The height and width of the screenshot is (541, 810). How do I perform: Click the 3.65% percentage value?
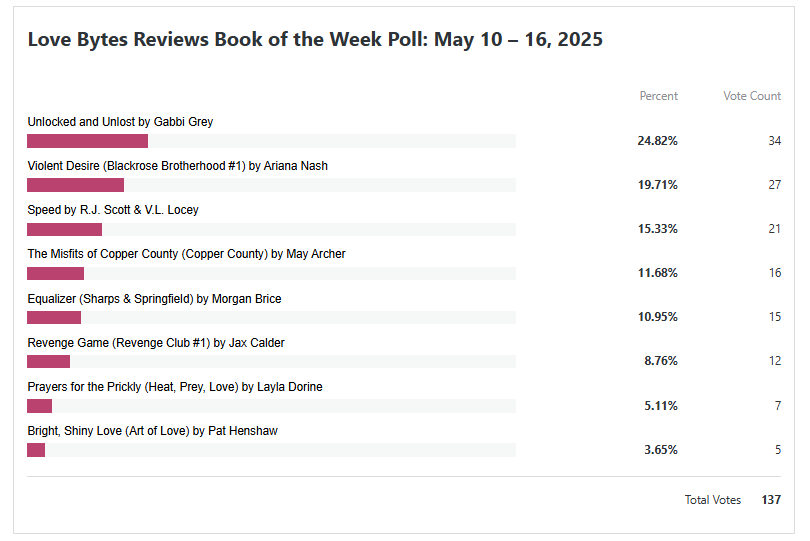660,450
